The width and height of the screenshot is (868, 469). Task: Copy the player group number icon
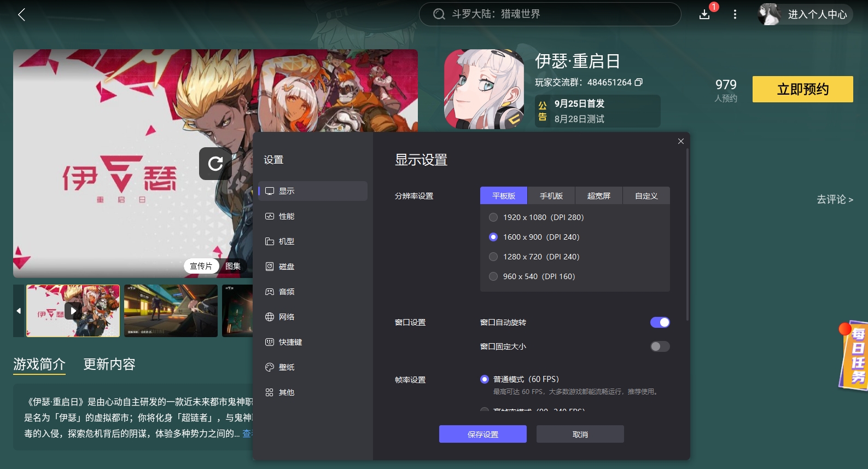[638, 82]
